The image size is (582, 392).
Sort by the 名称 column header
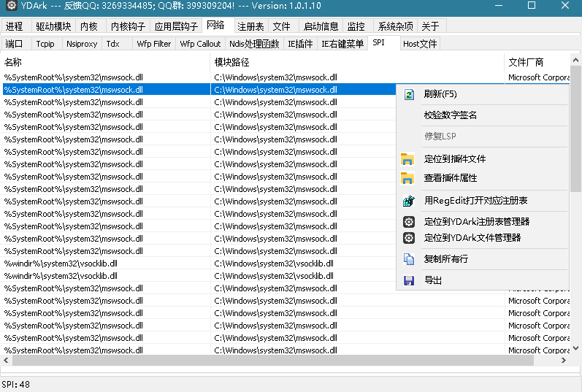click(x=105, y=62)
